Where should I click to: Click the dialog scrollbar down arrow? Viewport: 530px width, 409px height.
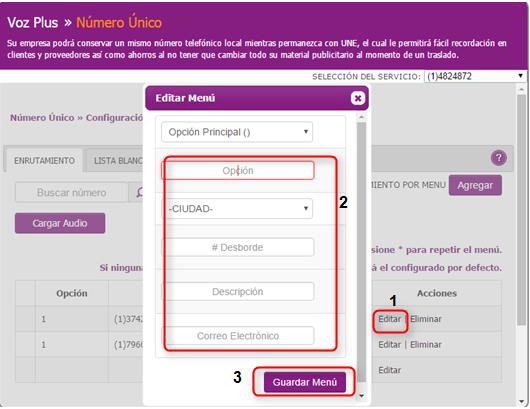(361, 395)
